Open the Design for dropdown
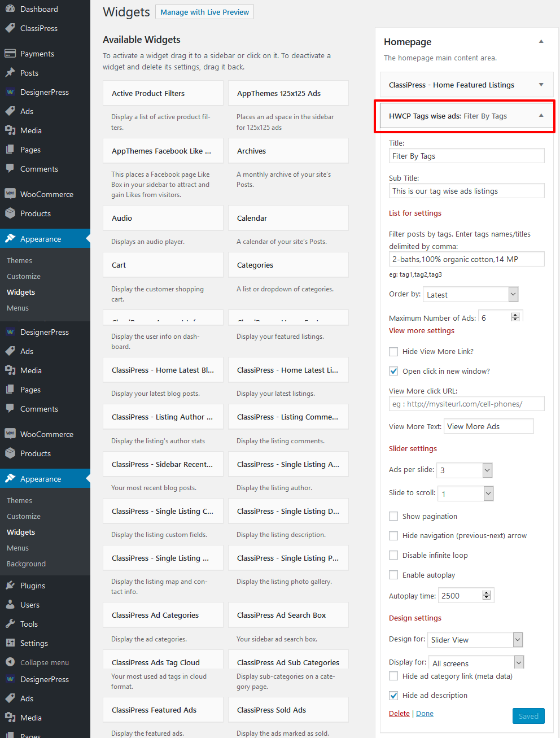The width and height of the screenshot is (560, 738). 475,640
